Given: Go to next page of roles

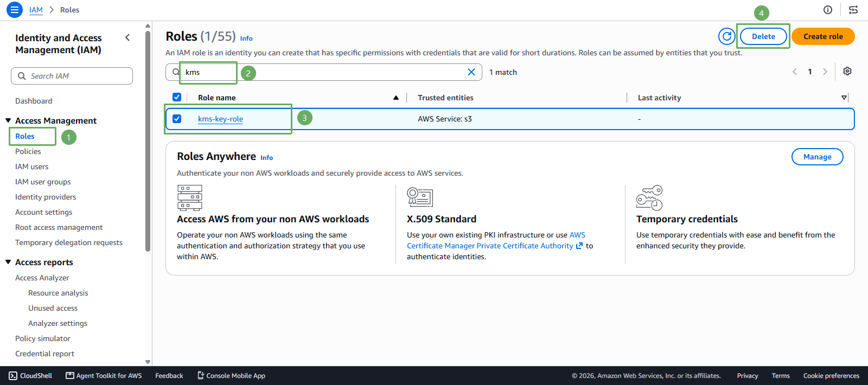Looking at the screenshot, I should 825,72.
